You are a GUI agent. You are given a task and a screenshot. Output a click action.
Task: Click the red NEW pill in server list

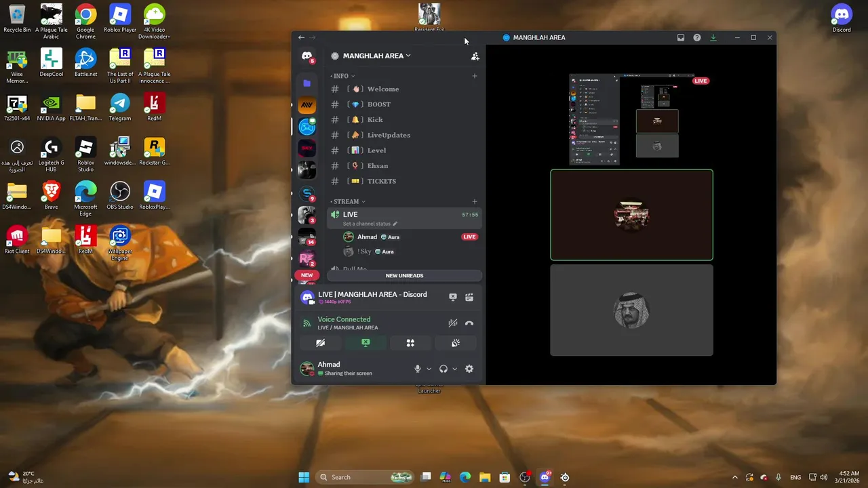(307, 275)
